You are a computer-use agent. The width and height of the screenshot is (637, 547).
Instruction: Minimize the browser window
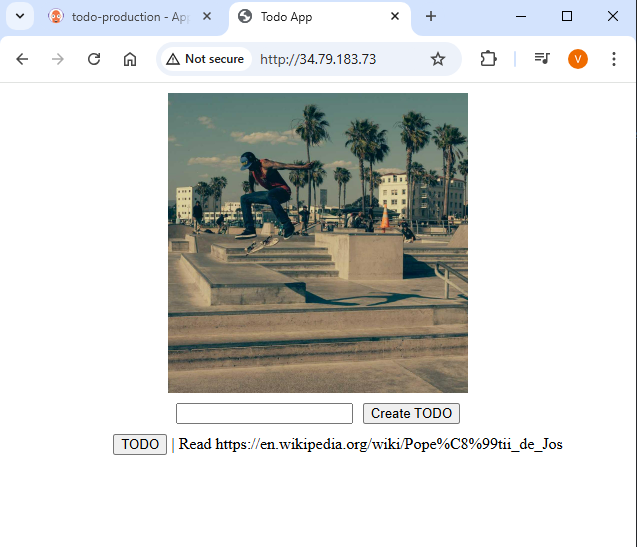click(x=521, y=16)
